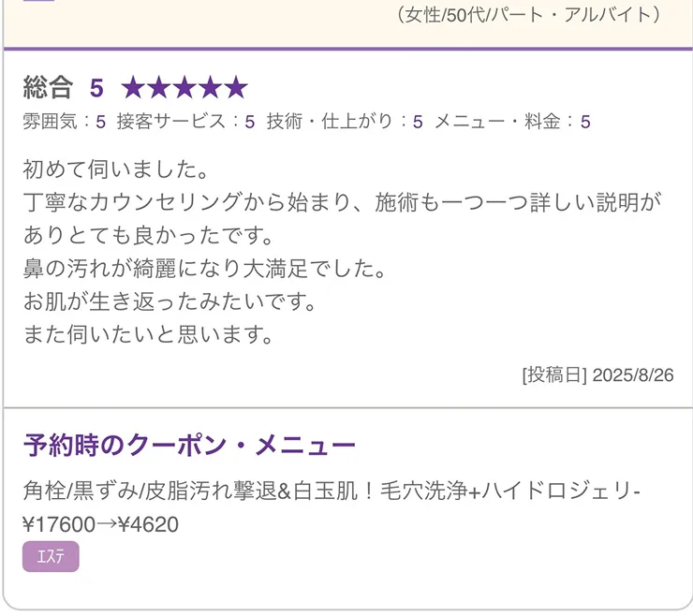Click the fifth purple rating star
Screen dimensions: 693x616
[x=235, y=88]
